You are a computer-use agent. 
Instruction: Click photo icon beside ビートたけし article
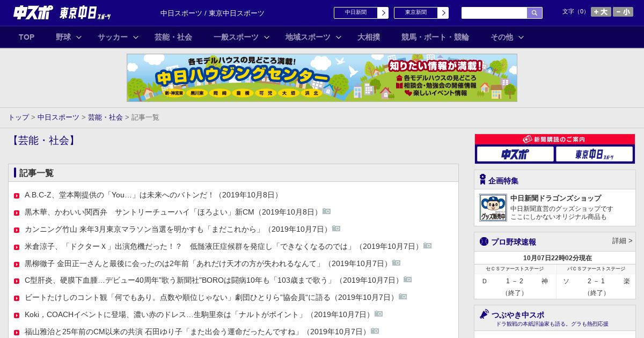402,297
